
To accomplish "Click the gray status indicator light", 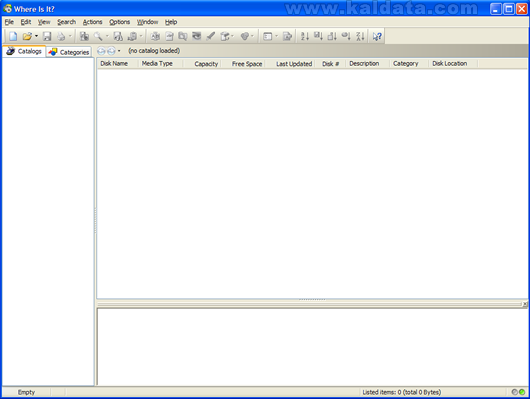I will point(515,392).
